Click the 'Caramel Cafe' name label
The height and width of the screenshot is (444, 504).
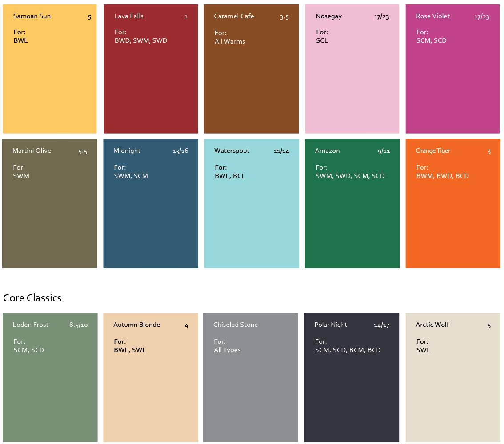(234, 16)
